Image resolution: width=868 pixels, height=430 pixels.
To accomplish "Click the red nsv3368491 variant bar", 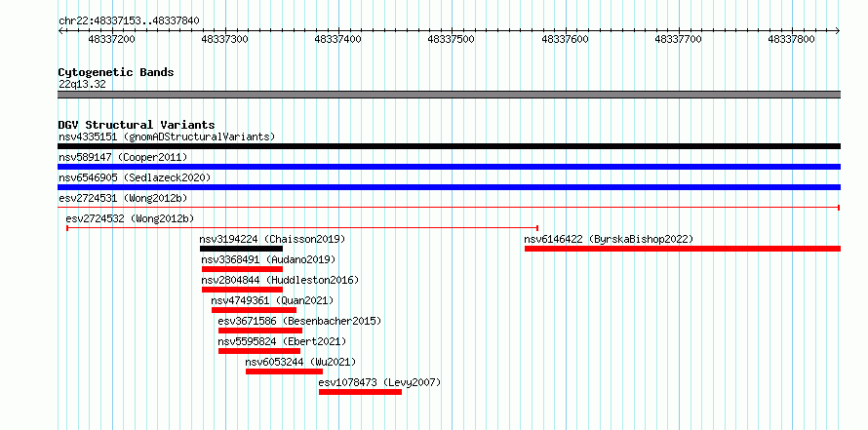I will [243, 269].
